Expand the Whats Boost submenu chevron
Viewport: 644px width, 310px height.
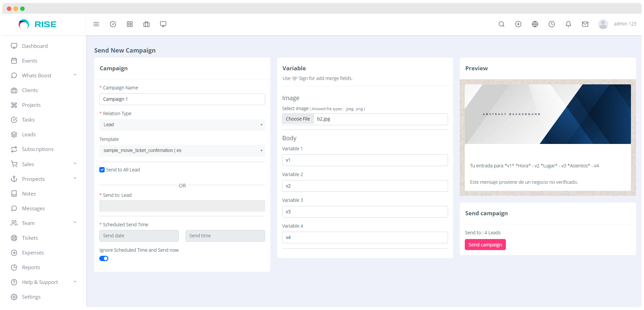pos(75,75)
